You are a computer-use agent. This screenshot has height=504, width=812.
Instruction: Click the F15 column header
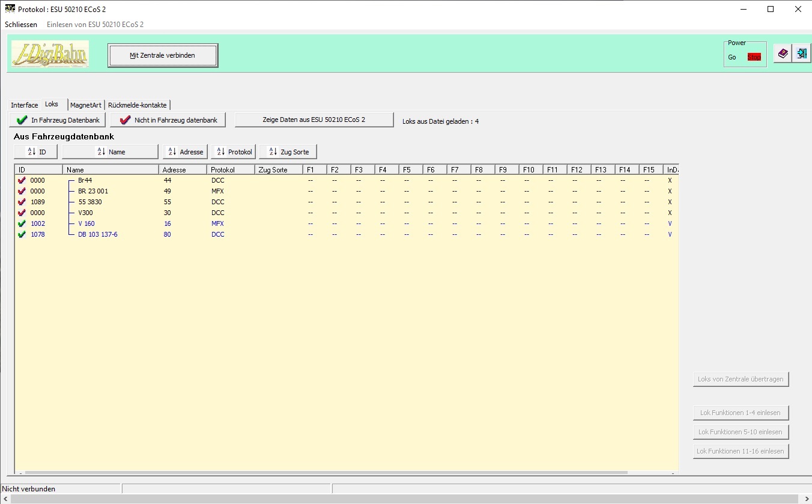pos(651,170)
